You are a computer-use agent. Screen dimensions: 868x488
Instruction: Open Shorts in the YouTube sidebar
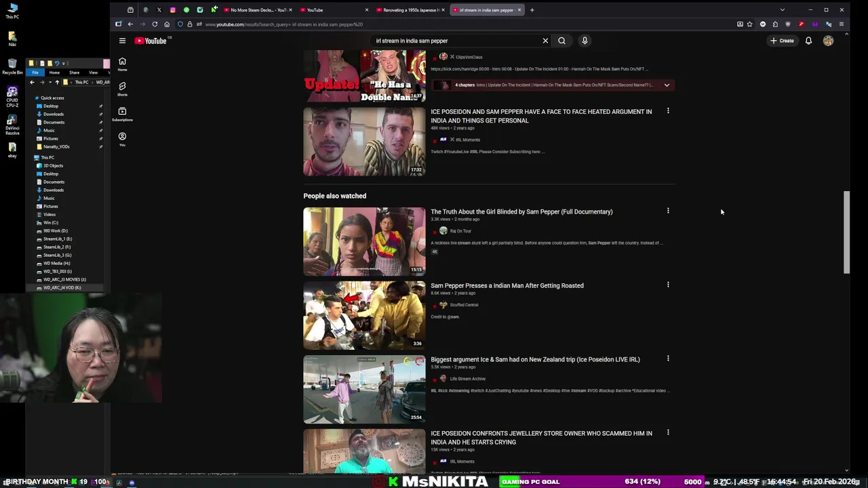[x=122, y=89]
